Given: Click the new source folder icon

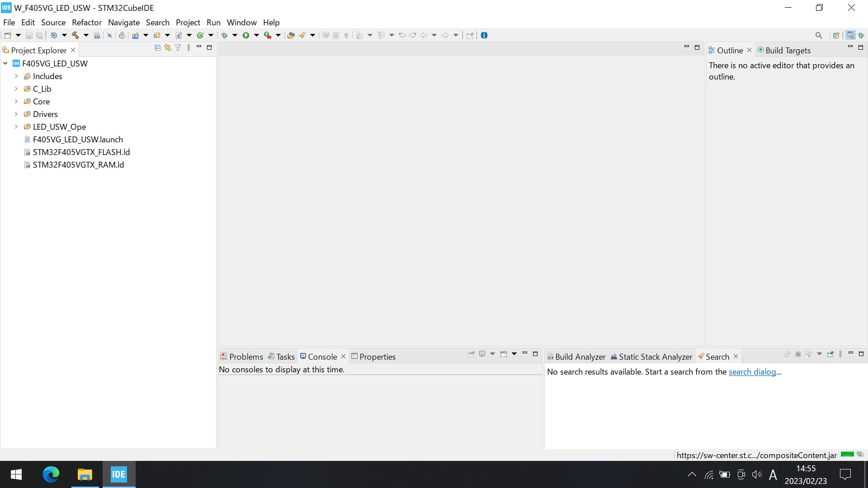Looking at the screenshot, I should coord(157,35).
